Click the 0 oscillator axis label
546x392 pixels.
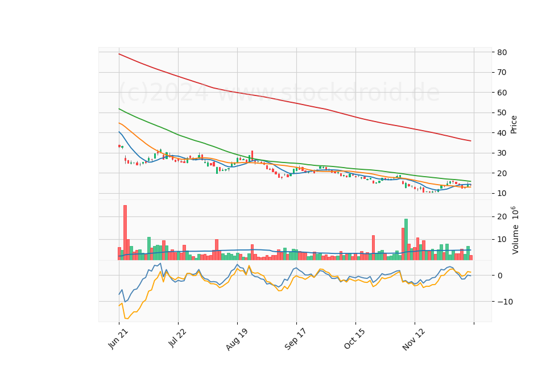[x=500, y=276]
